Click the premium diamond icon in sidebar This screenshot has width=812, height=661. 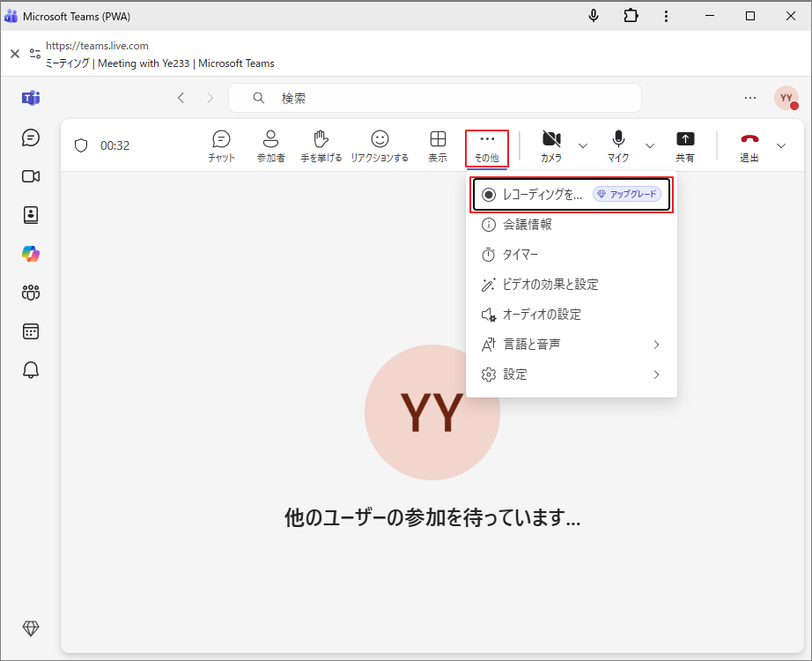coord(31,628)
